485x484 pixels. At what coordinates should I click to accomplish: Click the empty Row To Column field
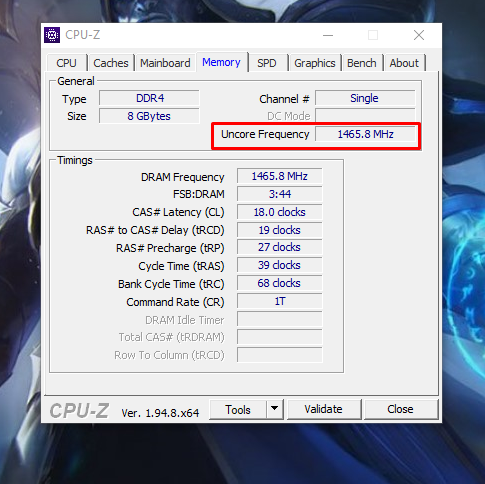coord(279,355)
